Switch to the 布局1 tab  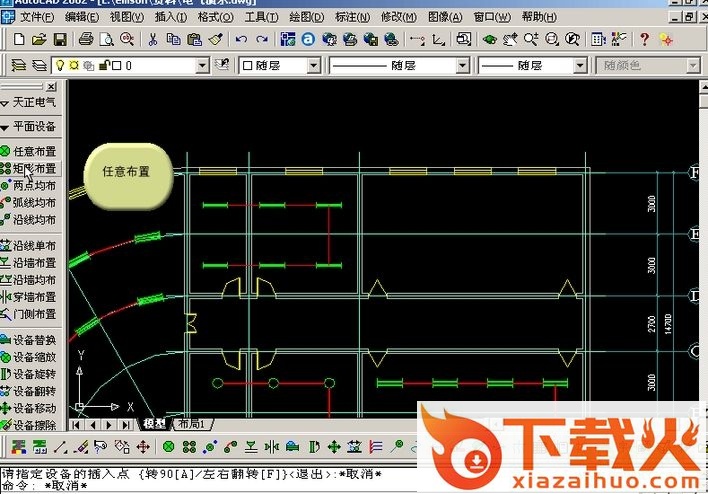pos(191,424)
